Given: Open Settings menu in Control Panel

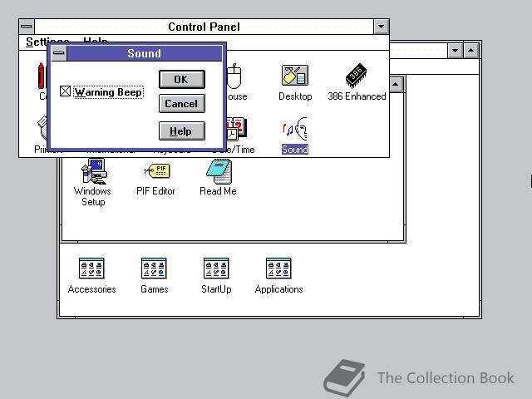Looking at the screenshot, I should (x=47, y=42).
